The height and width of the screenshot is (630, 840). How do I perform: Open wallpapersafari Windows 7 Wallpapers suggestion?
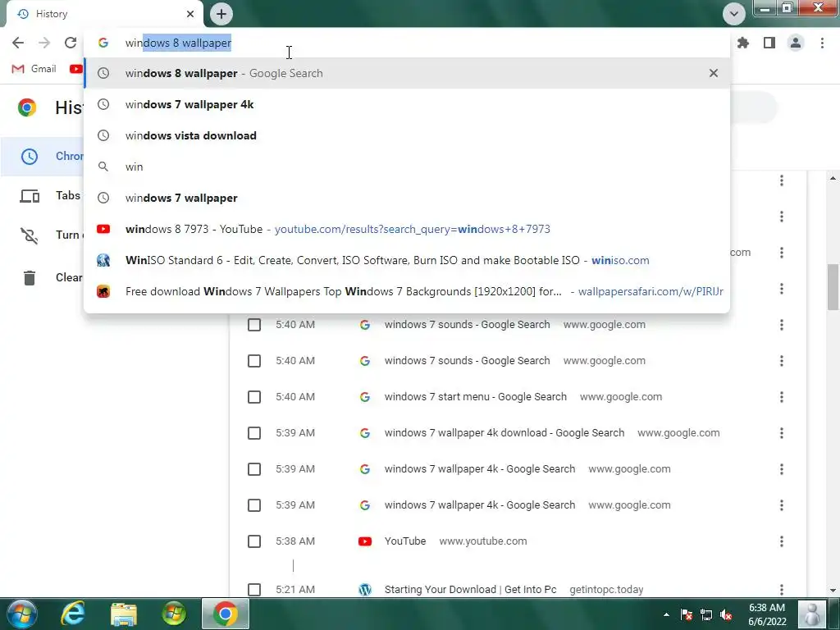[407, 291]
